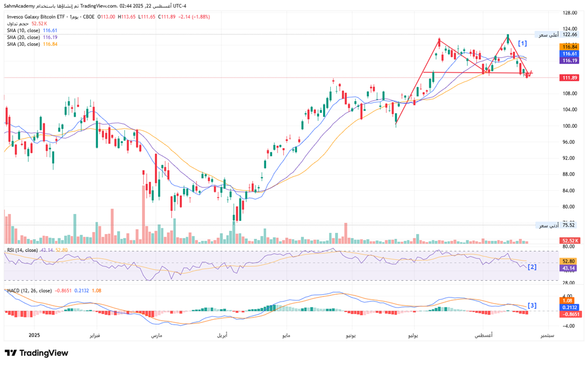The width and height of the screenshot is (588, 365).
Task: Select the SMA (20, close) indicator legend
Action: pyautogui.click(x=23, y=37)
